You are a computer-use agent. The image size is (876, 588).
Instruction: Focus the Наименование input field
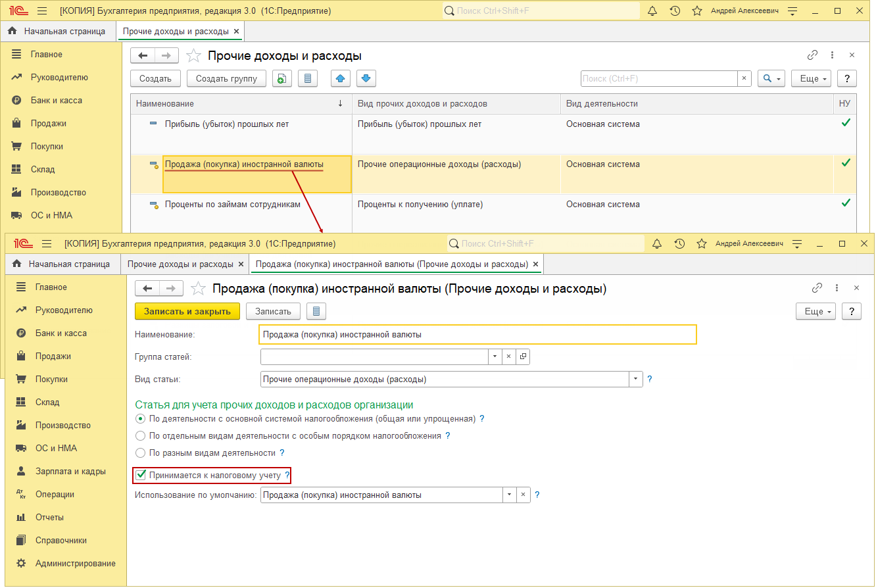pos(477,334)
